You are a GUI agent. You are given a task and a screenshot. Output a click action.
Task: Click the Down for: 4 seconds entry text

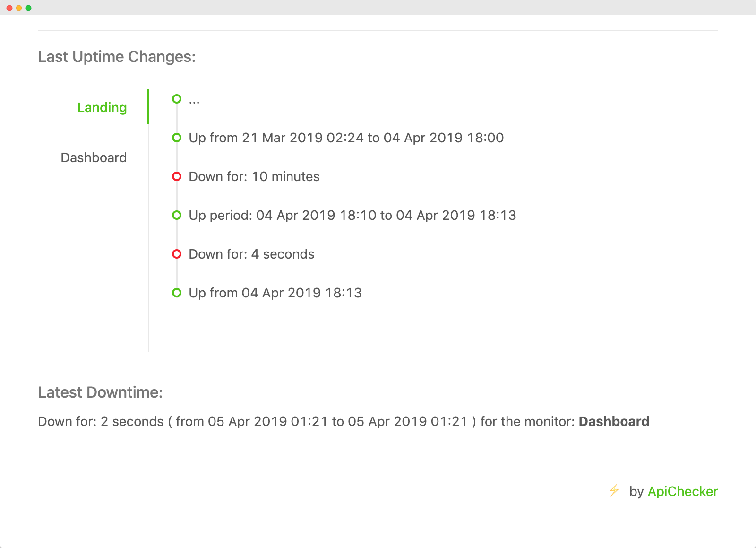pyautogui.click(x=251, y=254)
